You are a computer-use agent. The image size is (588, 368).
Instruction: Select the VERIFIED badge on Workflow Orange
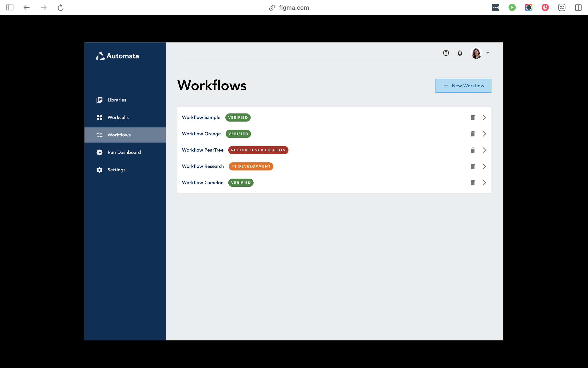coord(238,134)
